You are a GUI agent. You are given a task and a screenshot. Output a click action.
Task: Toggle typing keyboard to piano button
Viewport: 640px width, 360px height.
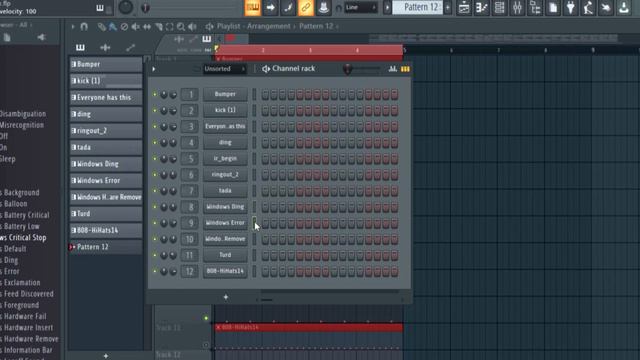tap(253, 7)
